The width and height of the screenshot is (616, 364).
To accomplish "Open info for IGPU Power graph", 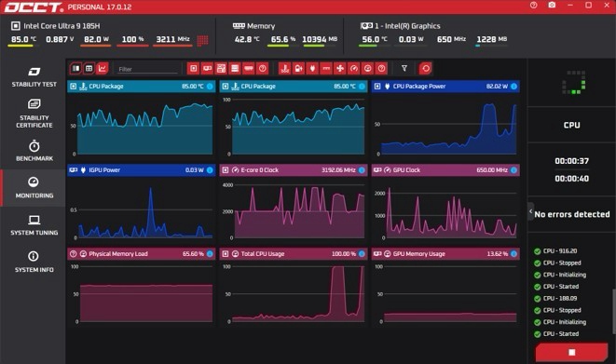I will click(211, 170).
